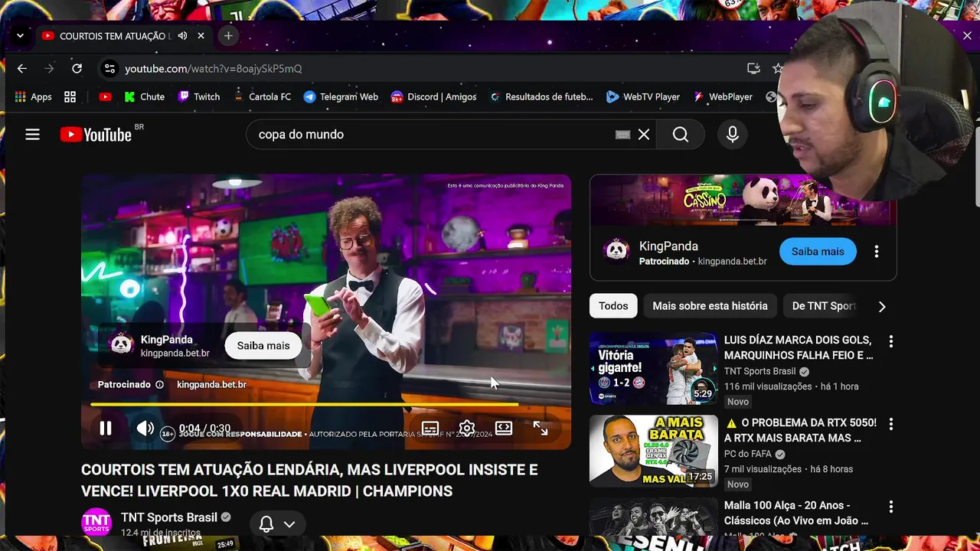Enter fullscreen on the video player
Image resolution: width=980 pixels, height=551 pixels.
coord(541,429)
